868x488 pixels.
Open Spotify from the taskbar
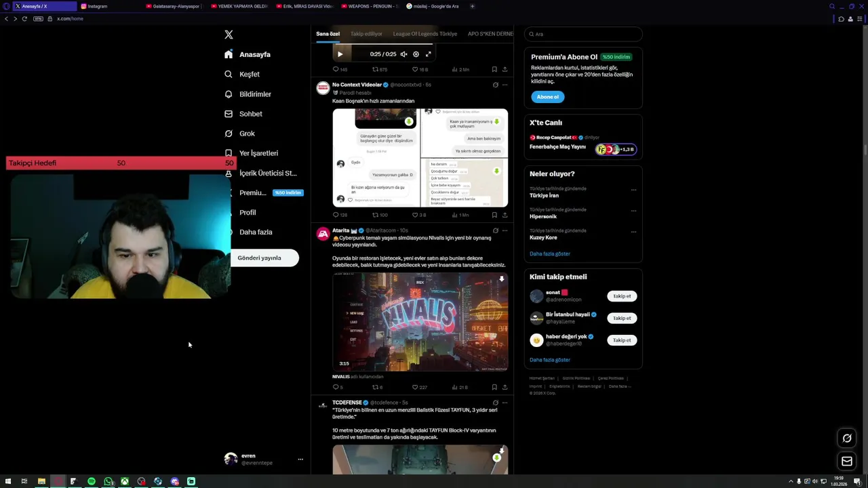tap(92, 481)
